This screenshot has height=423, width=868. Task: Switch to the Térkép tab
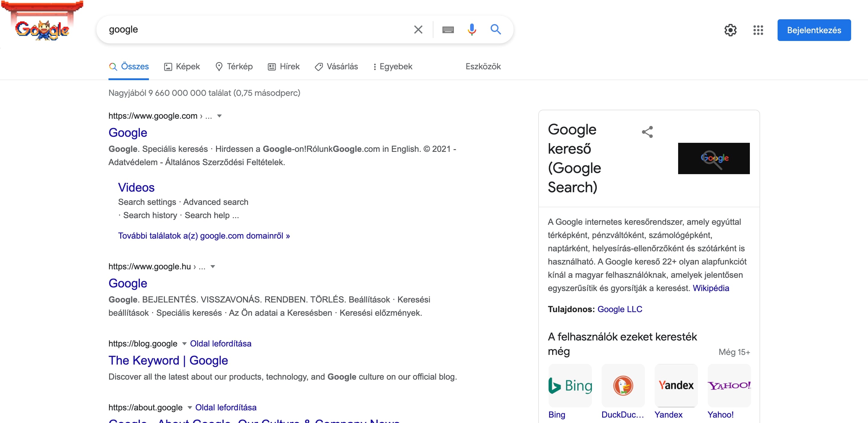coord(234,66)
